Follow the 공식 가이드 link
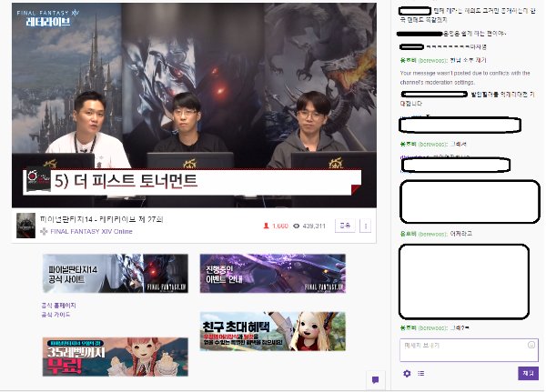Image resolution: width=546 pixels, height=392 pixels. click(x=56, y=315)
